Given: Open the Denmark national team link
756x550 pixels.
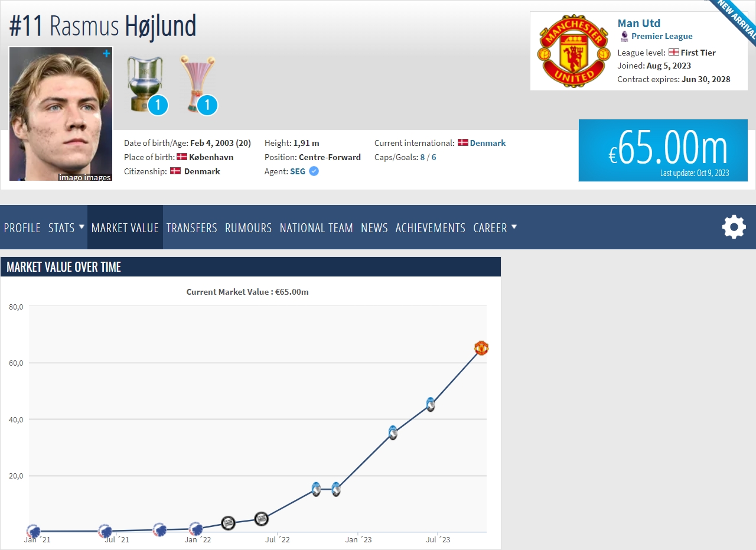Looking at the screenshot, I should pyautogui.click(x=488, y=143).
